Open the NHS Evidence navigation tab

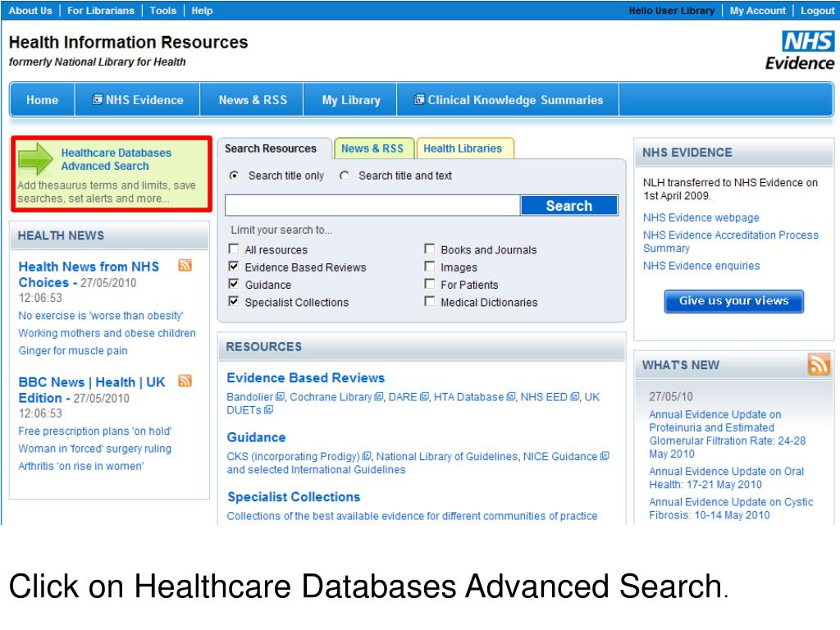pos(138,99)
